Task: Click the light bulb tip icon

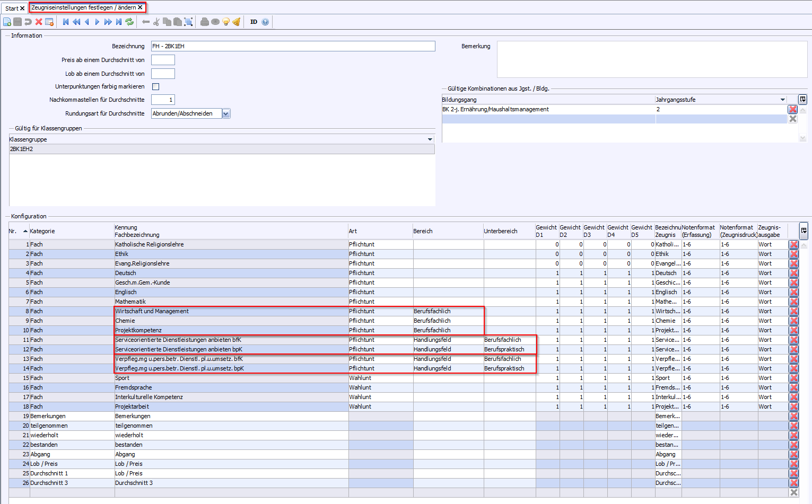Action: (226, 22)
